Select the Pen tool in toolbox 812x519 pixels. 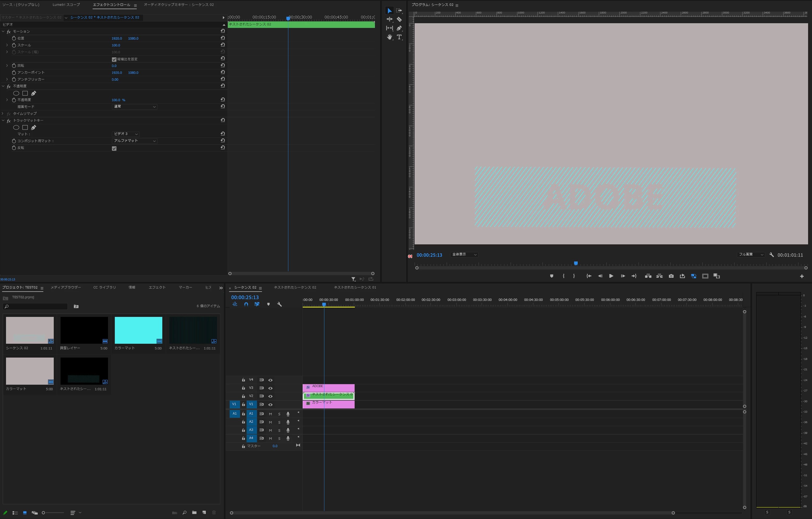[x=399, y=28]
